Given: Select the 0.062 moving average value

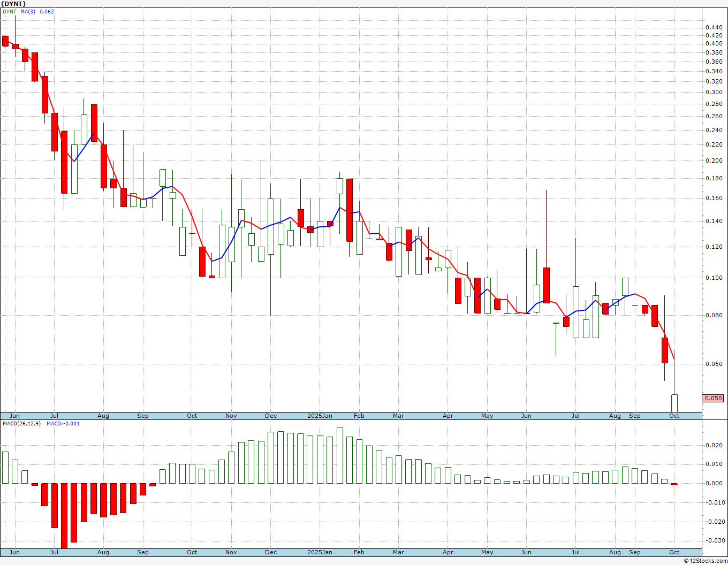Looking at the screenshot, I should tap(47, 12).
